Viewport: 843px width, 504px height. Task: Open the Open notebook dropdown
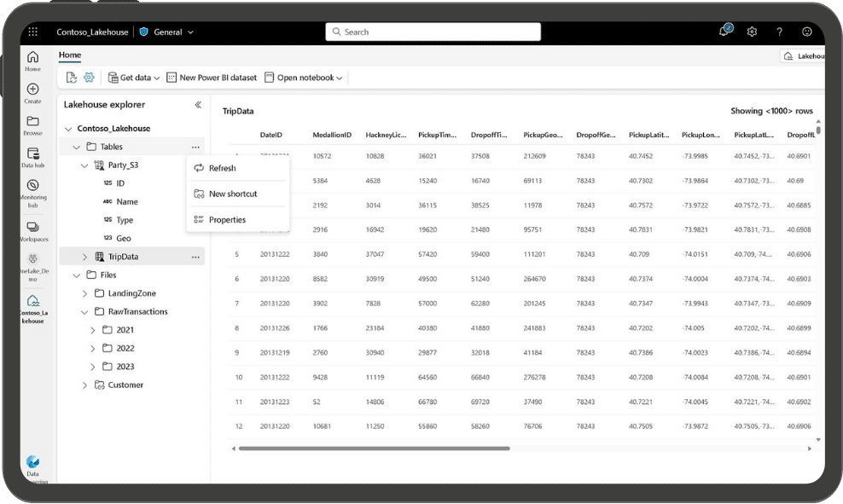click(303, 78)
